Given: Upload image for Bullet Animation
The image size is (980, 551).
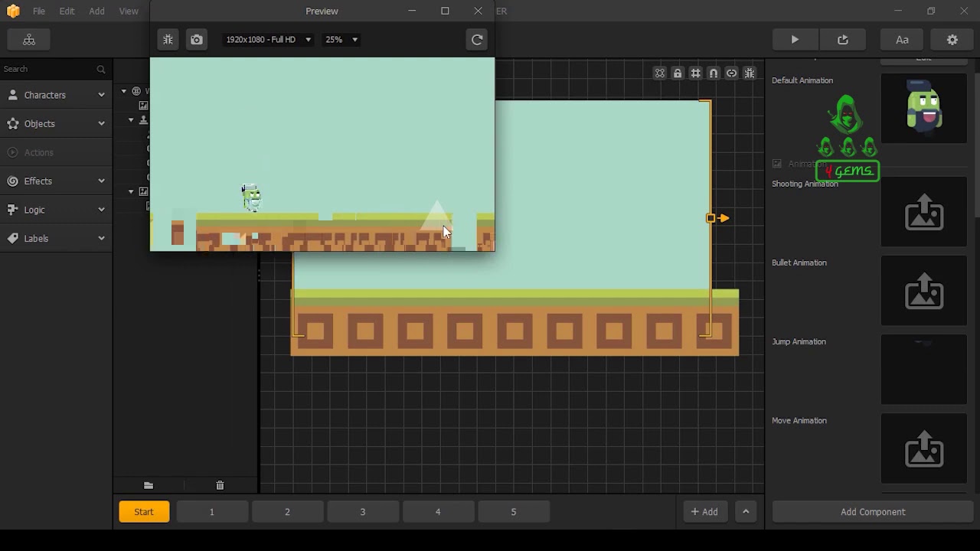Looking at the screenshot, I should [x=924, y=291].
